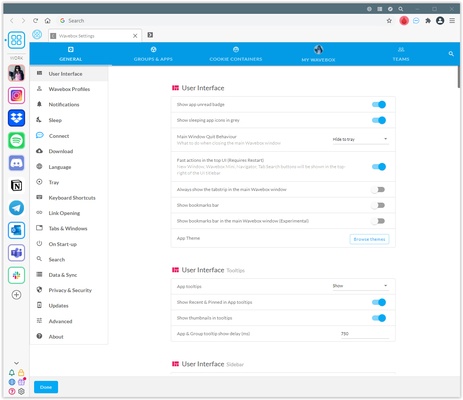Click the red droplet extension icon
The height and width of the screenshot is (400, 463).
pyautogui.click(x=404, y=21)
